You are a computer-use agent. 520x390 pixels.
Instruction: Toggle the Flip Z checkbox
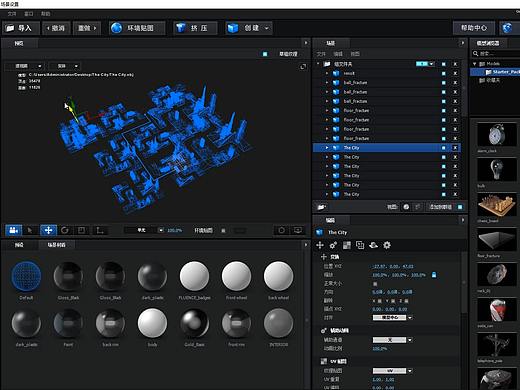click(x=406, y=301)
